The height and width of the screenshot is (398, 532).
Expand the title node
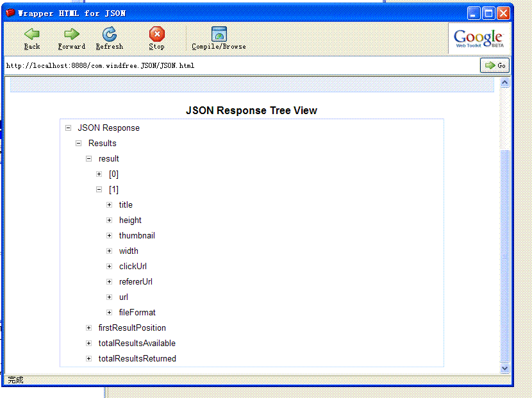click(x=109, y=204)
